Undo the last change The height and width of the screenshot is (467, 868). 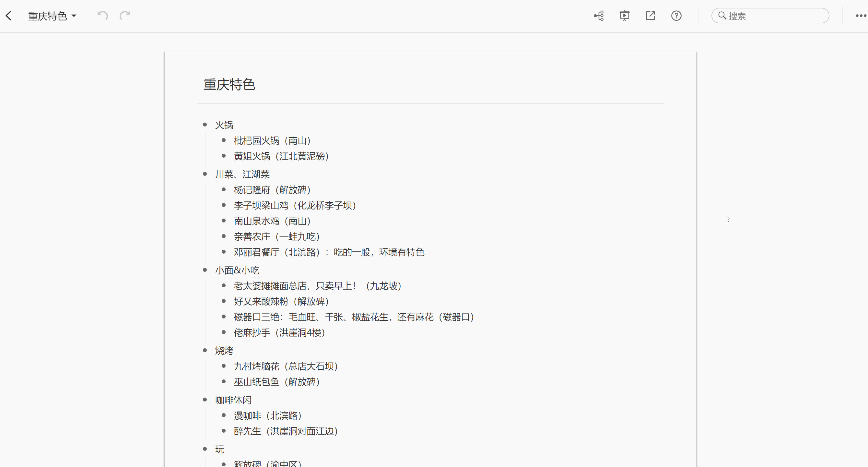pyautogui.click(x=102, y=16)
